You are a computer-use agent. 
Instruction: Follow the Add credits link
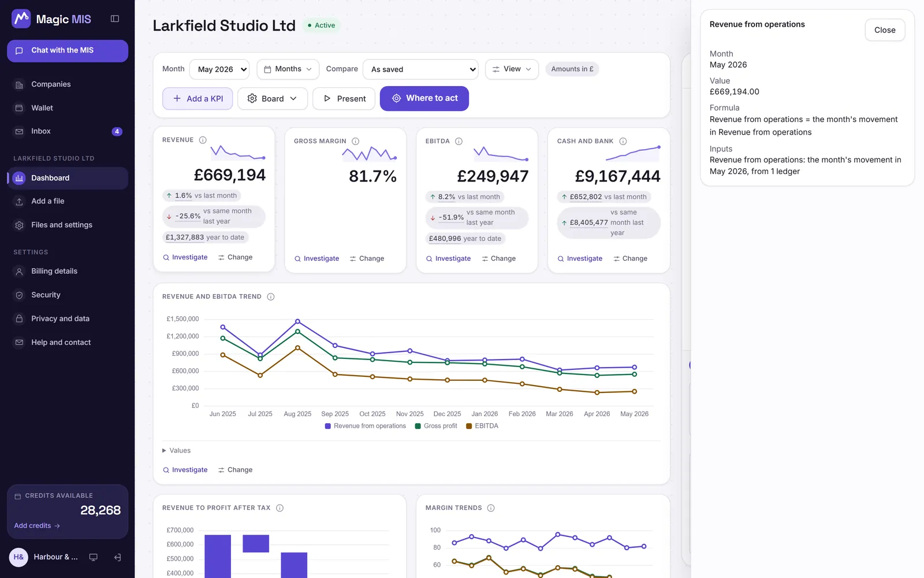(37, 526)
